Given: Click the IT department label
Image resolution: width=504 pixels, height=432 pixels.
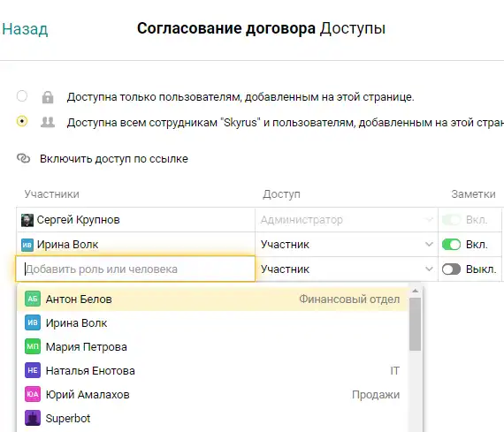Looking at the screenshot, I should coord(395,371).
